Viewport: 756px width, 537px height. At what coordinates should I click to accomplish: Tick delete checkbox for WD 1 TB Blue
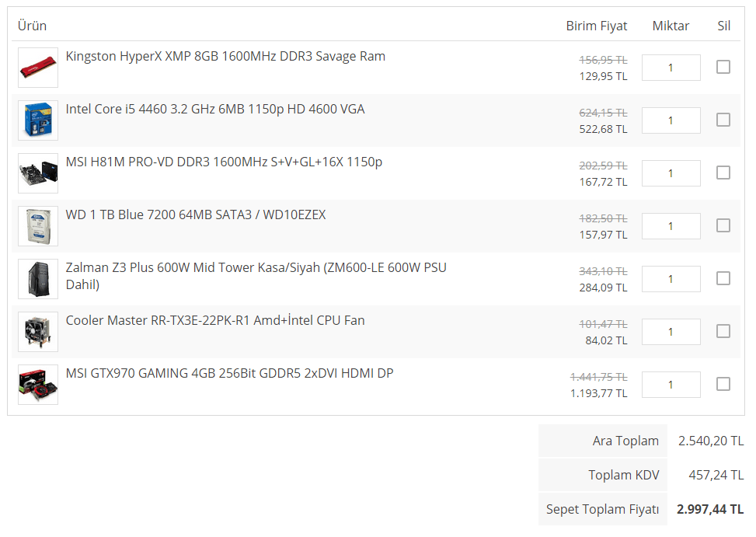pos(723,225)
